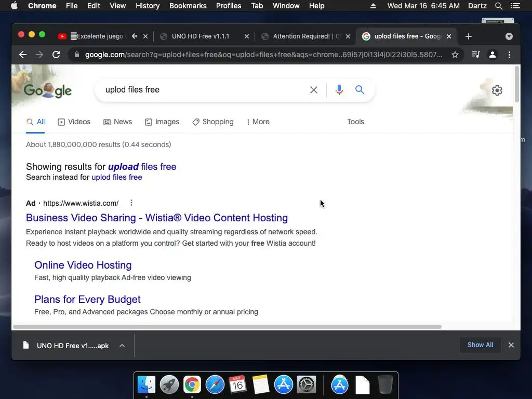Expand the More search categories menu
Viewport: 532px width, 399px height.
(x=258, y=122)
